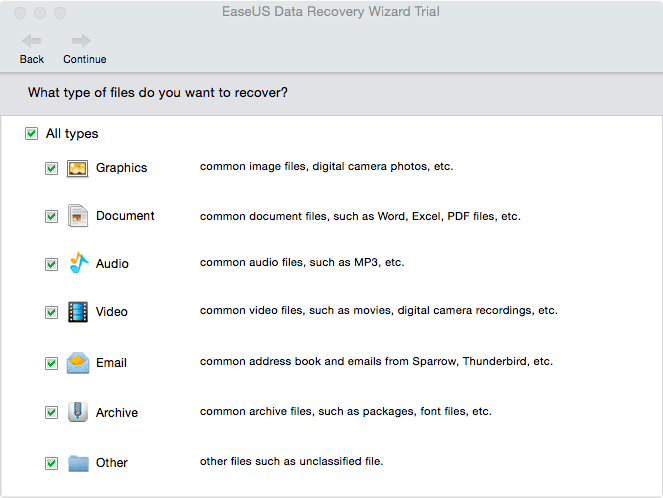Click the Other label text

tap(112, 463)
